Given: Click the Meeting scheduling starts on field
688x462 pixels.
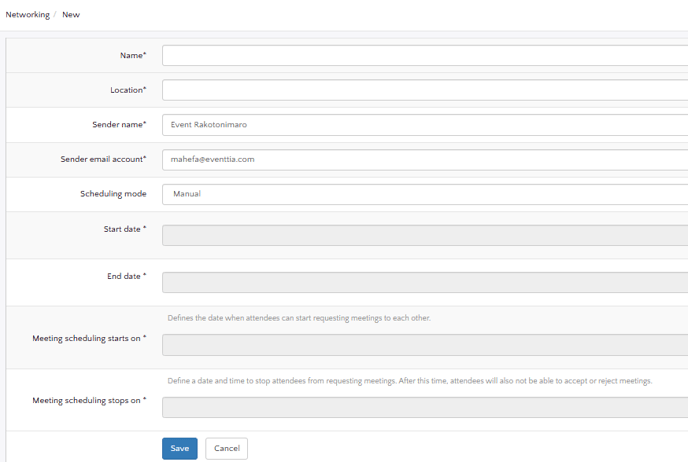Looking at the screenshot, I should click(424, 345).
